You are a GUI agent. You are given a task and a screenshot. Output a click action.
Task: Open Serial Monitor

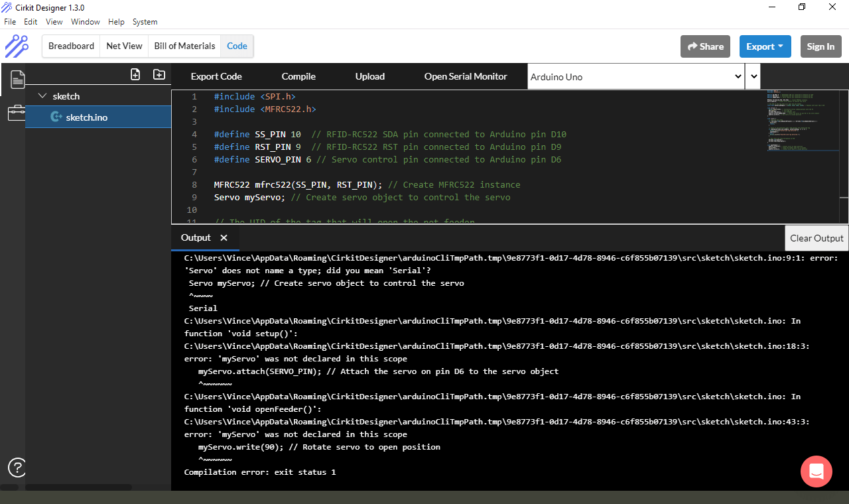[x=466, y=76]
